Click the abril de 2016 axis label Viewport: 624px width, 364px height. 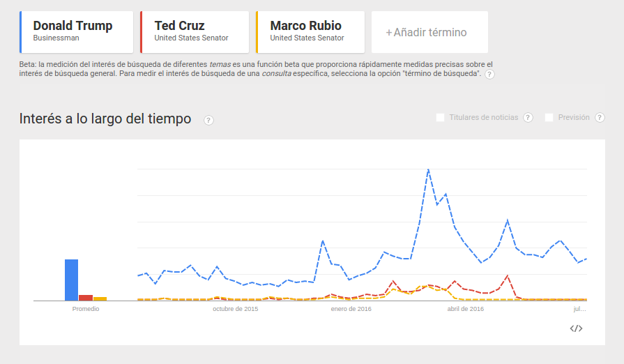click(466, 309)
